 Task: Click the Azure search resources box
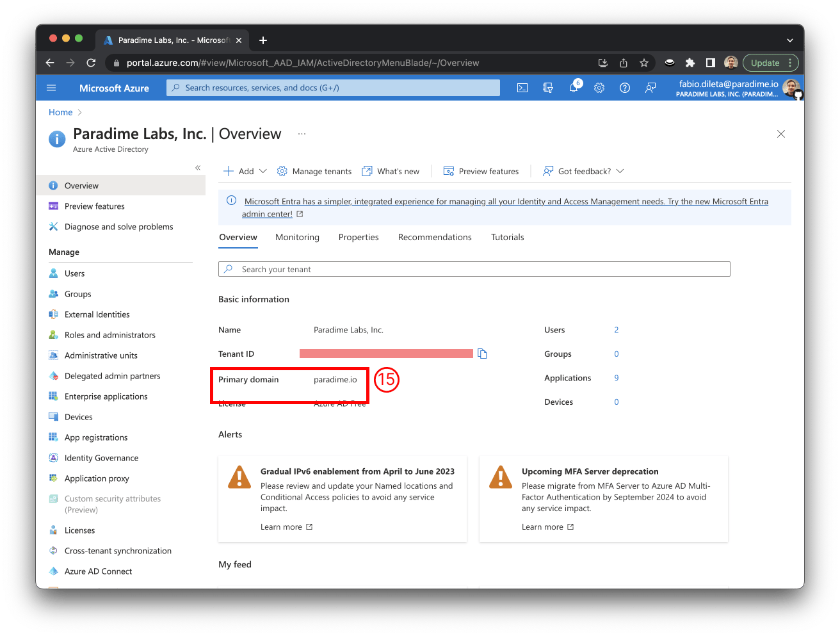[333, 88]
